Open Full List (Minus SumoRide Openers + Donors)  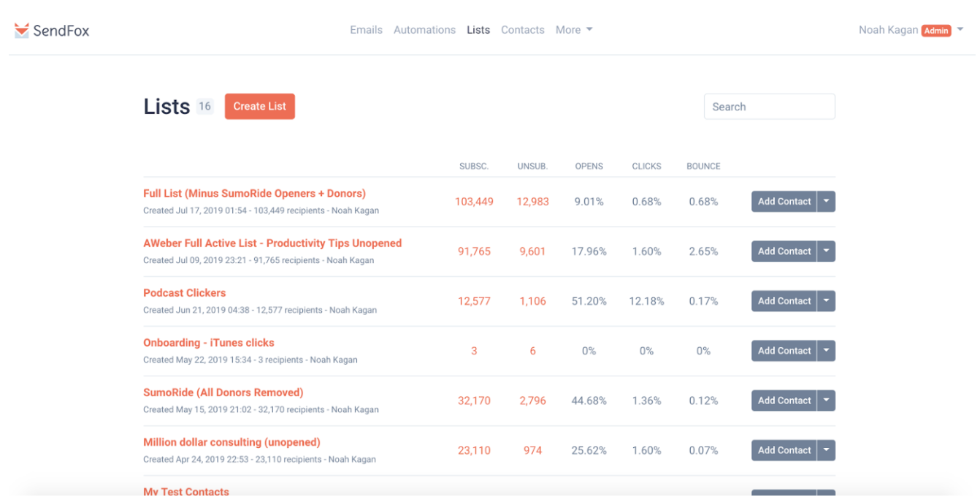[254, 194]
